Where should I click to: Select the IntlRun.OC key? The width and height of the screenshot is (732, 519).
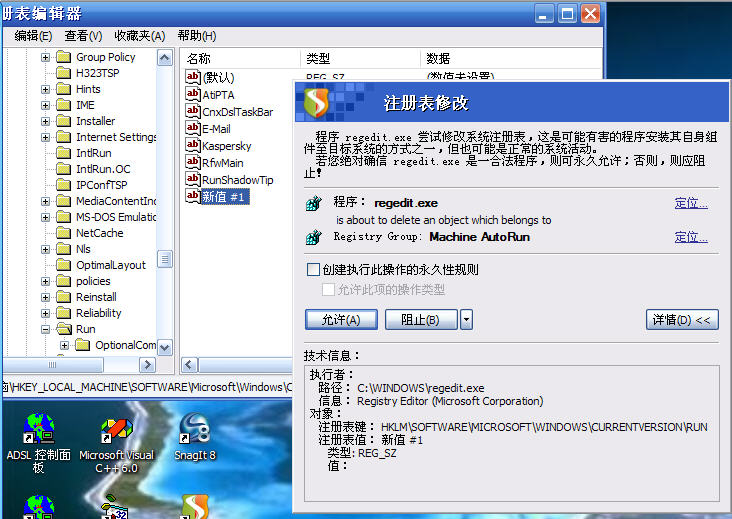103,169
